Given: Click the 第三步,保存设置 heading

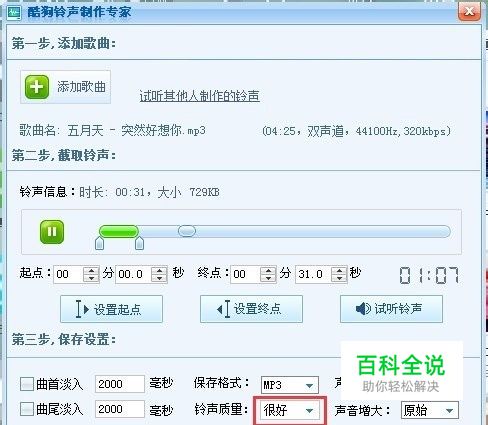Looking at the screenshot, I should (x=64, y=340).
